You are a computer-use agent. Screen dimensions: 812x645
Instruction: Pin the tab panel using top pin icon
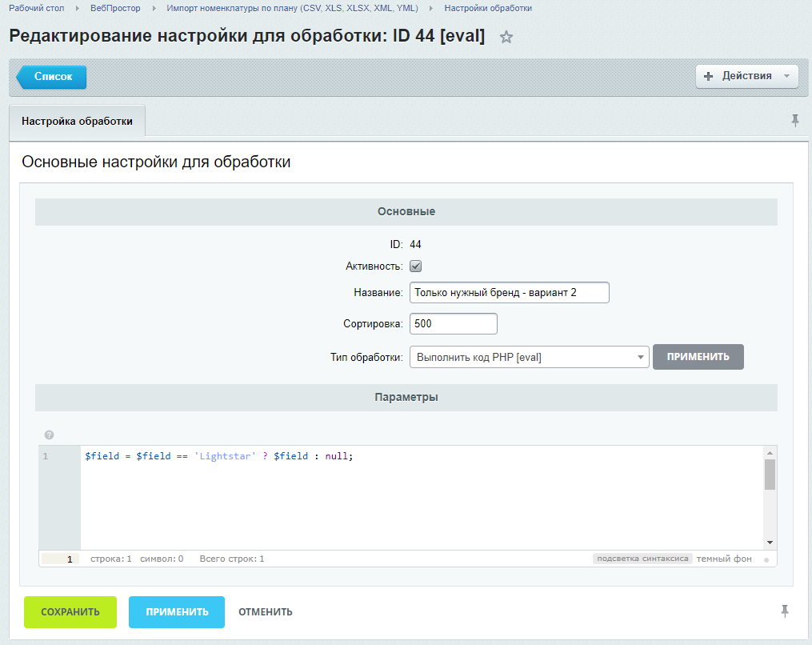795,121
